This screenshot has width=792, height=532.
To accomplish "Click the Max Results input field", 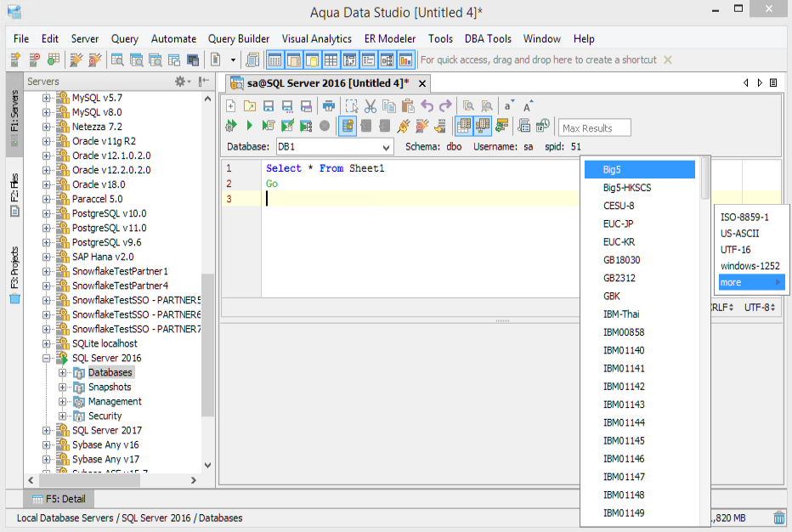I will [595, 128].
